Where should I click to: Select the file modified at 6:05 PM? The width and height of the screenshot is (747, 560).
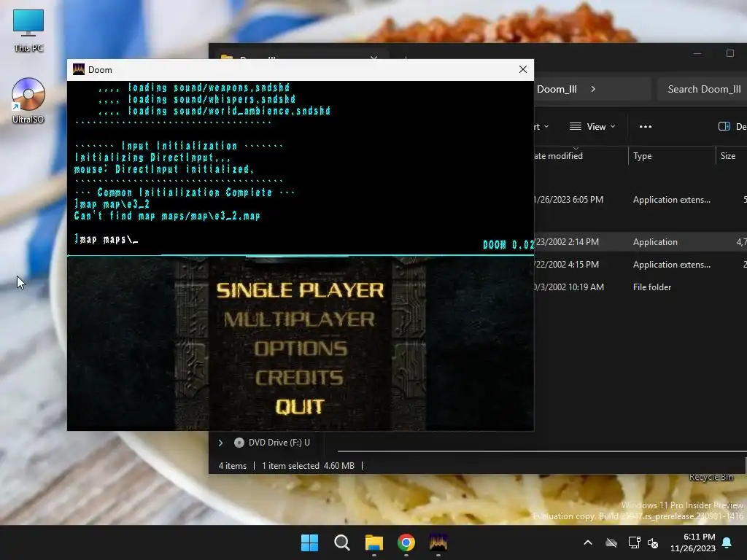[640, 200]
